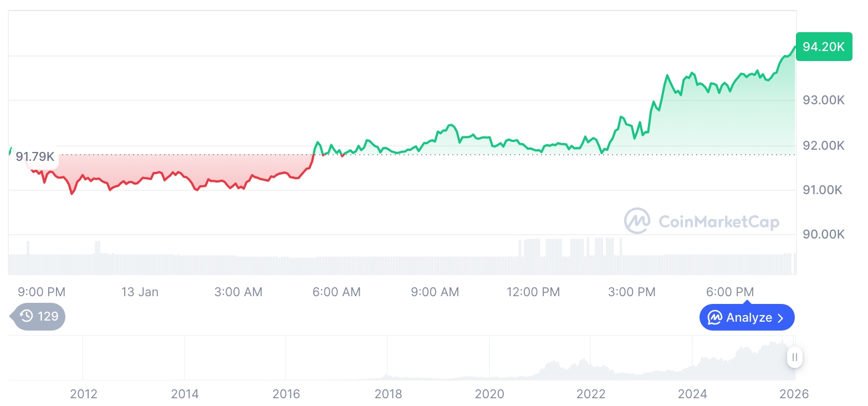868x406 pixels.
Task: Click the 91.79K opening price label
Action: click(35, 156)
